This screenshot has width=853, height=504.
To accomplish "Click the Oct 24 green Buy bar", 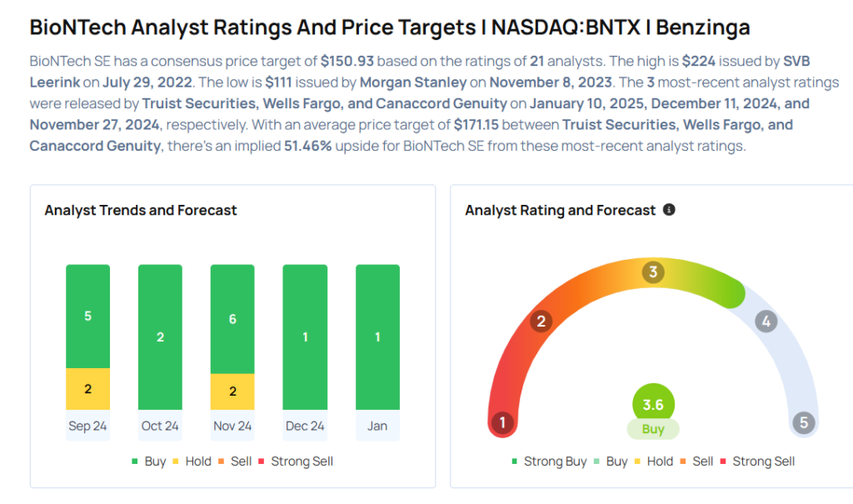I will pos(160,337).
